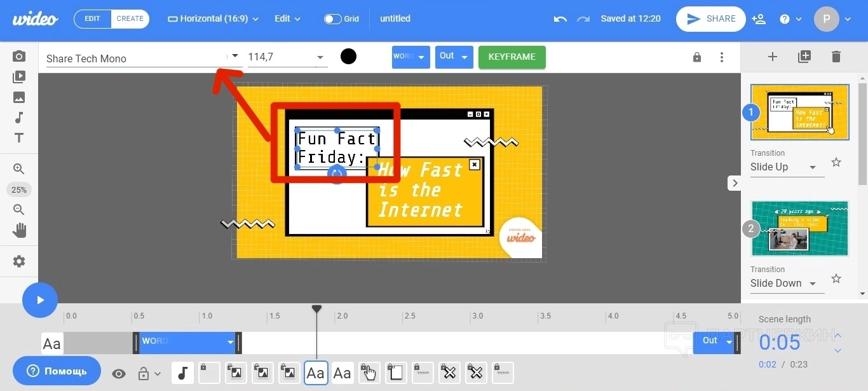Open the Out animation dropdown in toolbar
The height and width of the screenshot is (391, 868).
454,57
